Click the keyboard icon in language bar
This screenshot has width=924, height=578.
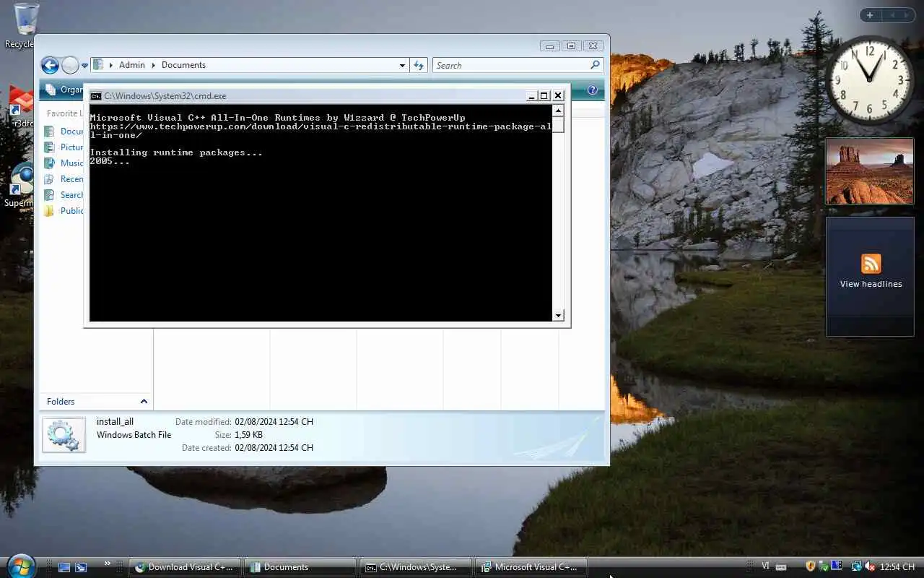781,567
